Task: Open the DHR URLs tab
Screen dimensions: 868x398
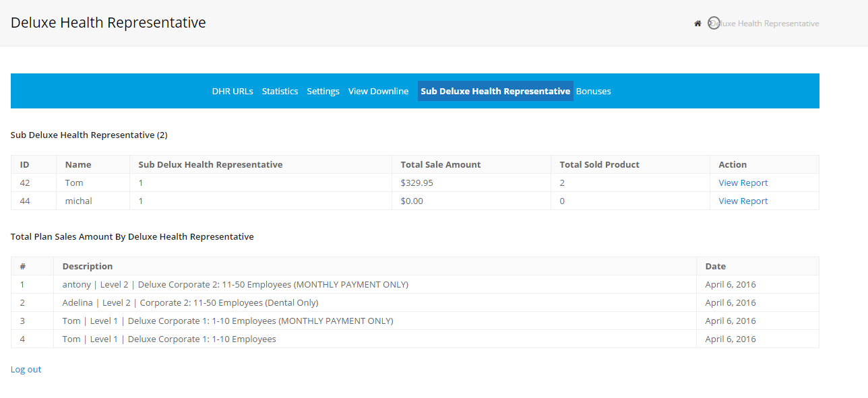Action: tap(232, 92)
